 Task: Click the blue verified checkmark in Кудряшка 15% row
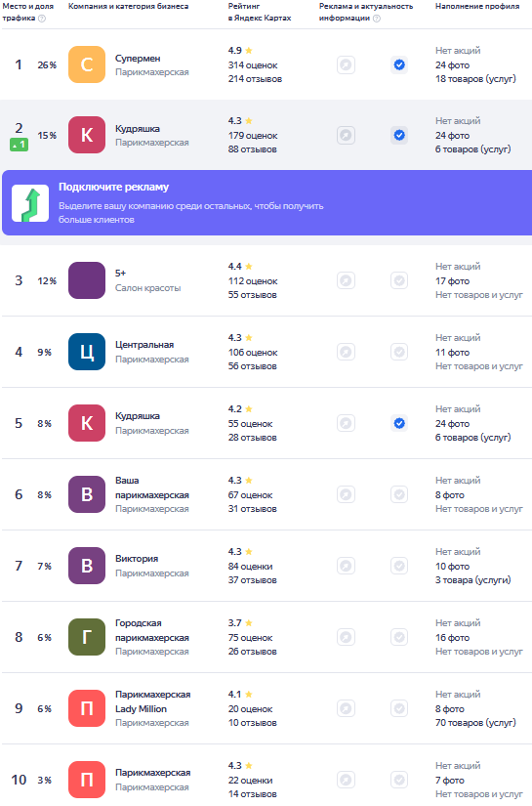[399, 135]
